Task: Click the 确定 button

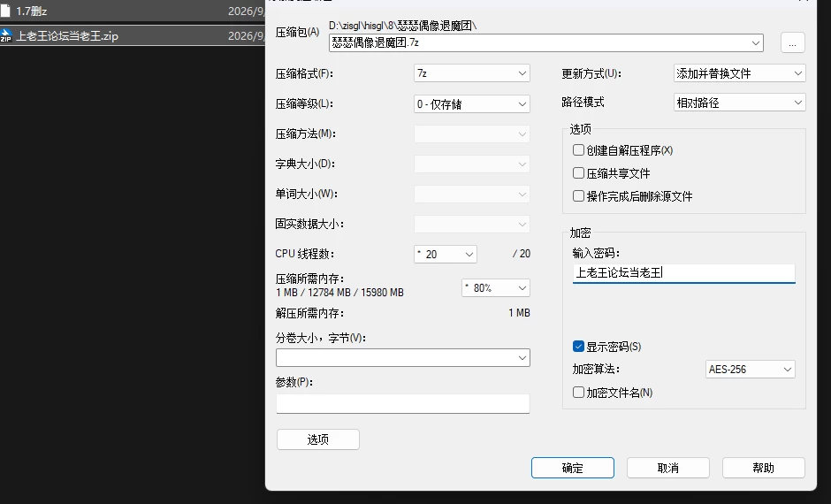Action: coord(572,468)
